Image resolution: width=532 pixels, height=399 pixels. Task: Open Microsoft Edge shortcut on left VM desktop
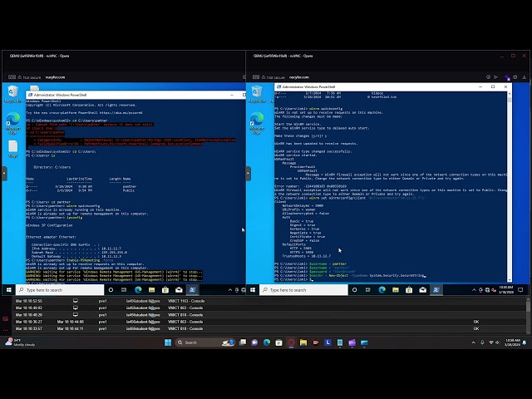tap(13, 123)
